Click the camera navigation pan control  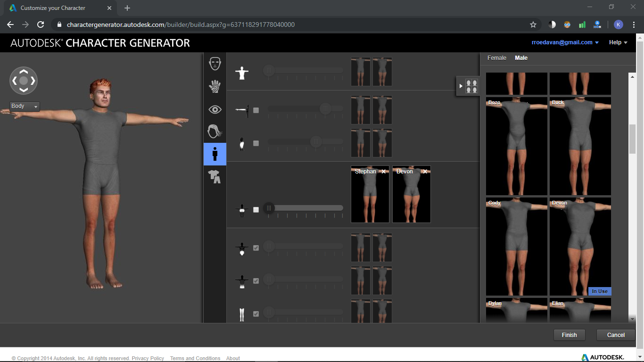pos(24,81)
